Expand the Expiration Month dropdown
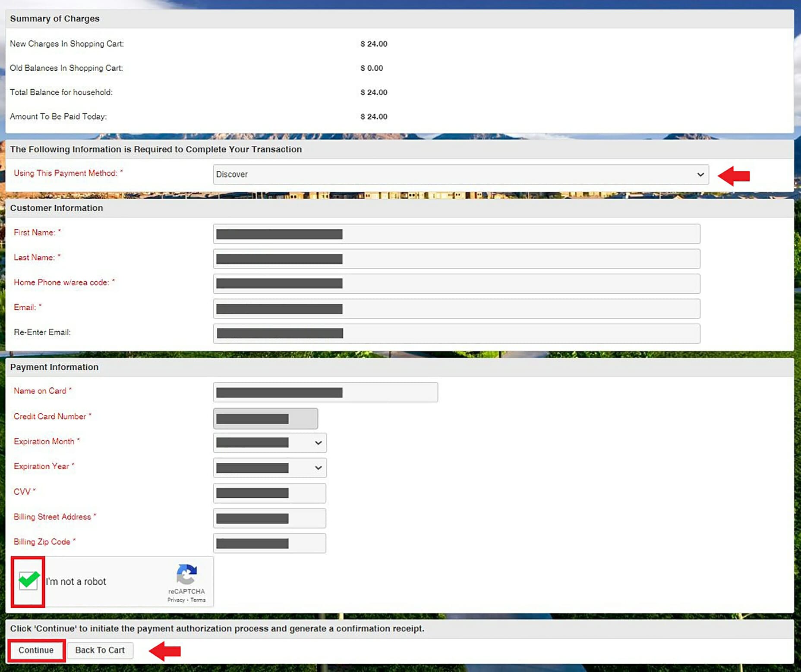 click(x=270, y=443)
